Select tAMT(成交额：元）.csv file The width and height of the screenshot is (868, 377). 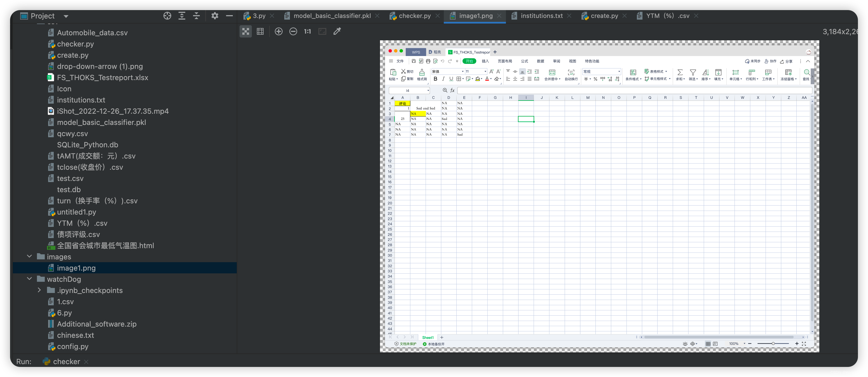point(96,156)
